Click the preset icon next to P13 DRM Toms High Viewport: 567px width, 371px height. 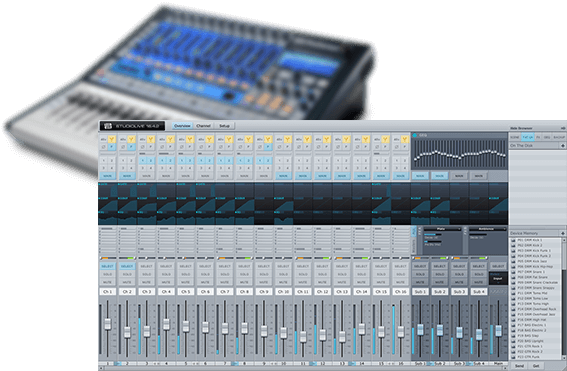513,304
